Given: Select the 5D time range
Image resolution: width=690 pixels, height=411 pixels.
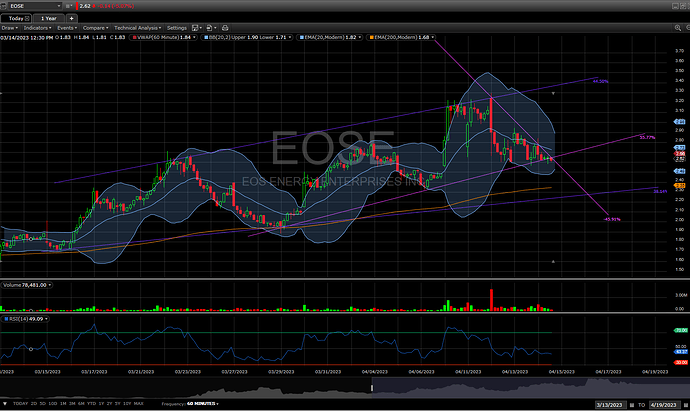Looking at the screenshot, I should (43, 404).
